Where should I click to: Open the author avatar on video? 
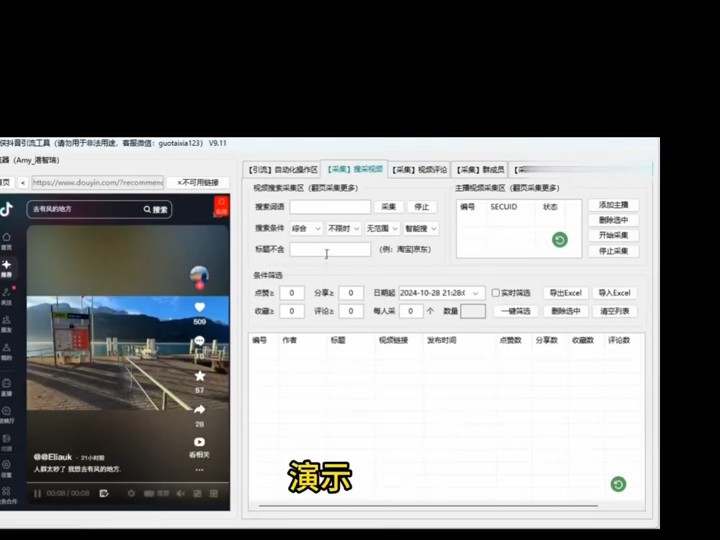pos(199,275)
